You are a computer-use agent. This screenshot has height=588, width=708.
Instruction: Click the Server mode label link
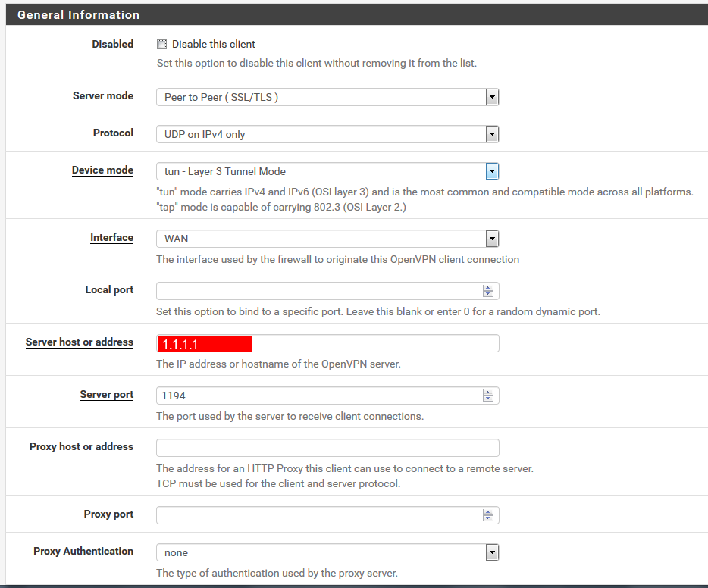pos(103,96)
